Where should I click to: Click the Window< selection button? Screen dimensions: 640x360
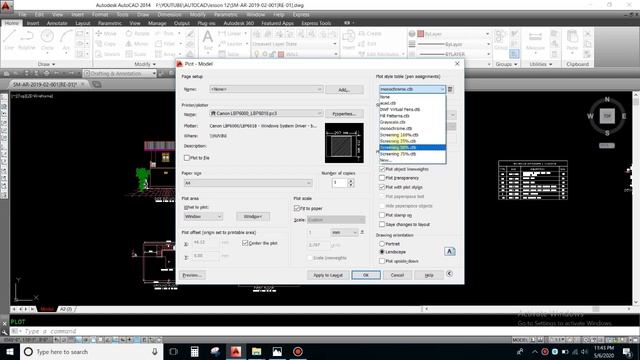[x=253, y=216]
